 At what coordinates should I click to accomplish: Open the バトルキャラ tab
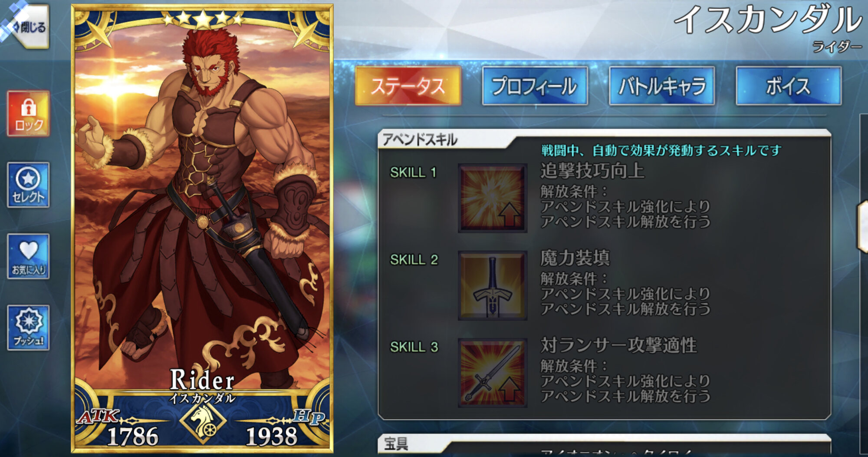coord(662,86)
